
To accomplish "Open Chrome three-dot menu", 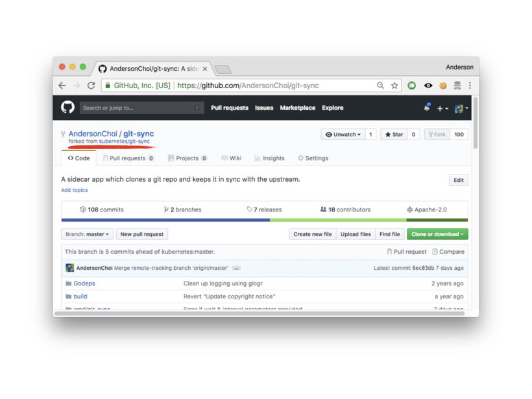I will coord(470,86).
